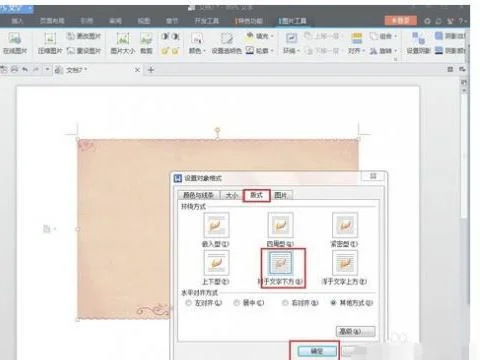Click the 确定 OK button

pos(316,351)
